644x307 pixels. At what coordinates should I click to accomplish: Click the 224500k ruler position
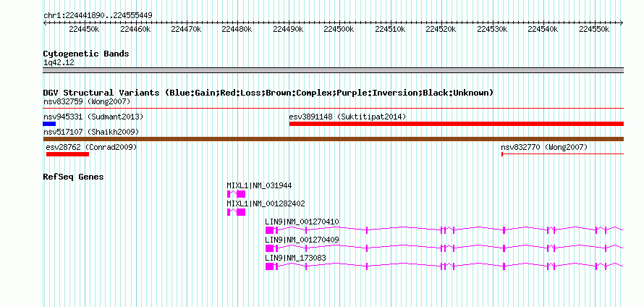point(339,29)
